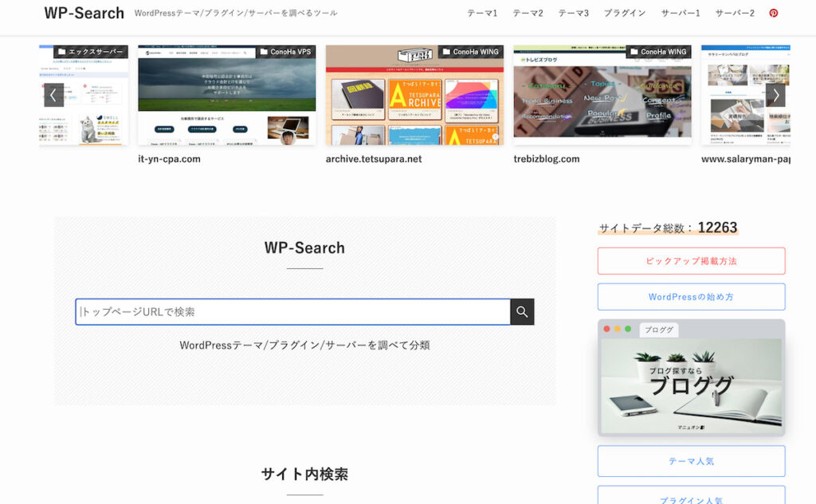Viewport: 816px width, 504px height.
Task: Click the www.salaryman title link
Action: (x=746, y=159)
